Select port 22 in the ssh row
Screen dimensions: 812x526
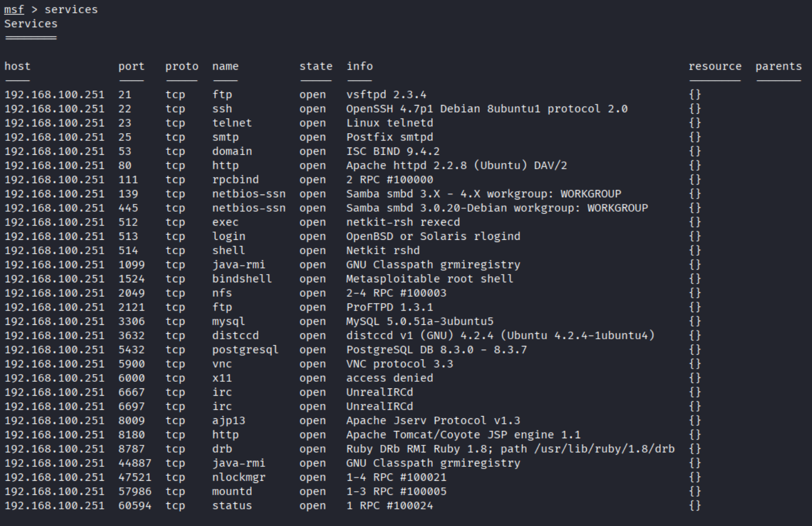pos(125,109)
